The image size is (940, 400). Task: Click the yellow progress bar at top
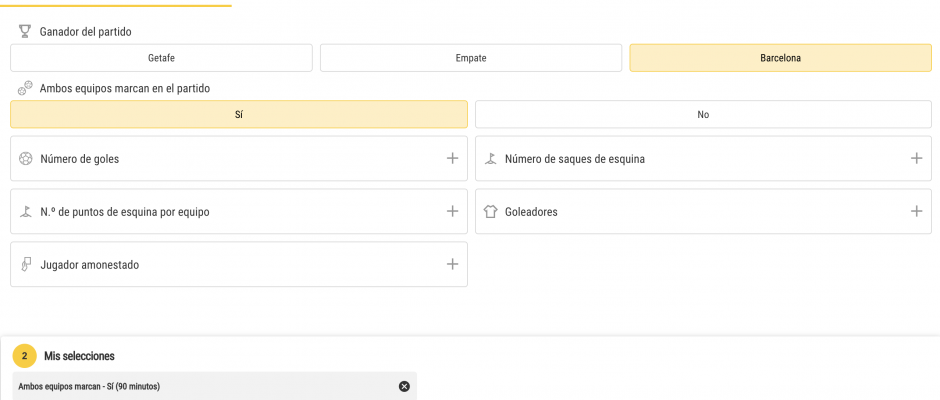click(x=115, y=5)
